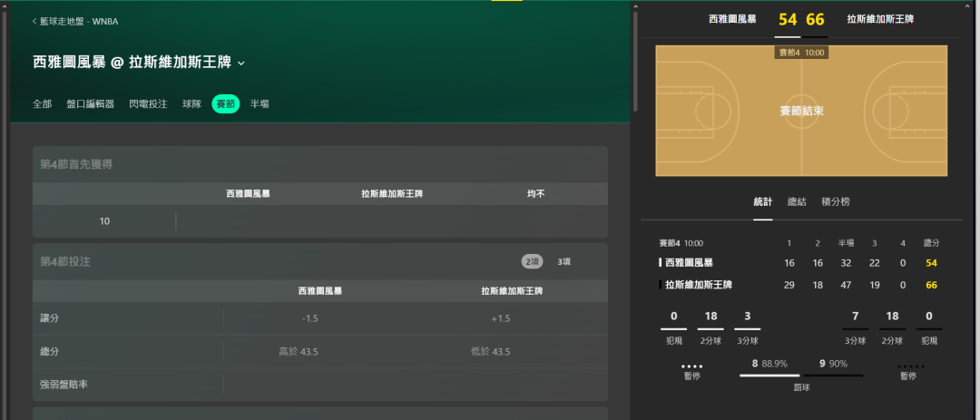Collapse the 第4節首先獲得 market header
The image size is (980, 420).
coord(320,164)
